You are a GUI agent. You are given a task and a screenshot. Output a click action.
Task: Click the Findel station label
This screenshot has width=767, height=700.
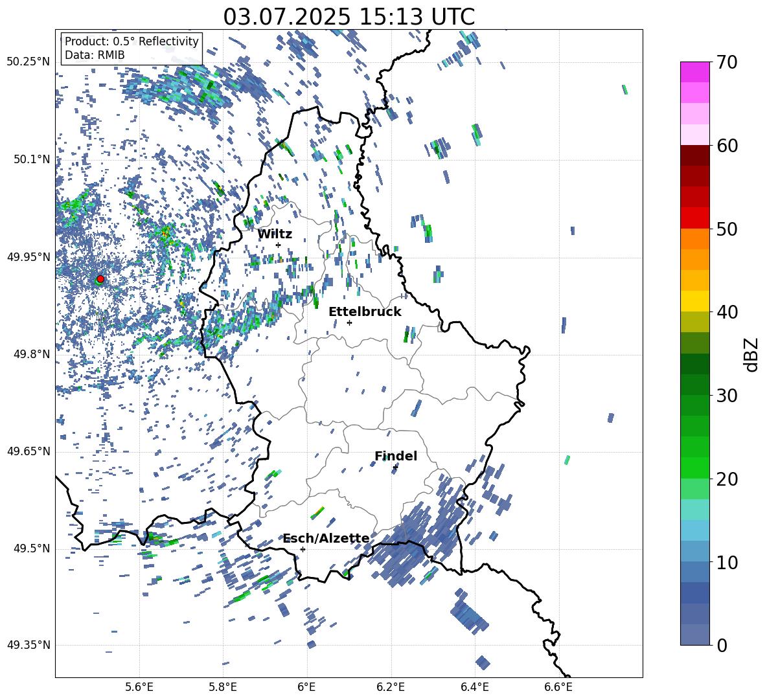tap(396, 456)
